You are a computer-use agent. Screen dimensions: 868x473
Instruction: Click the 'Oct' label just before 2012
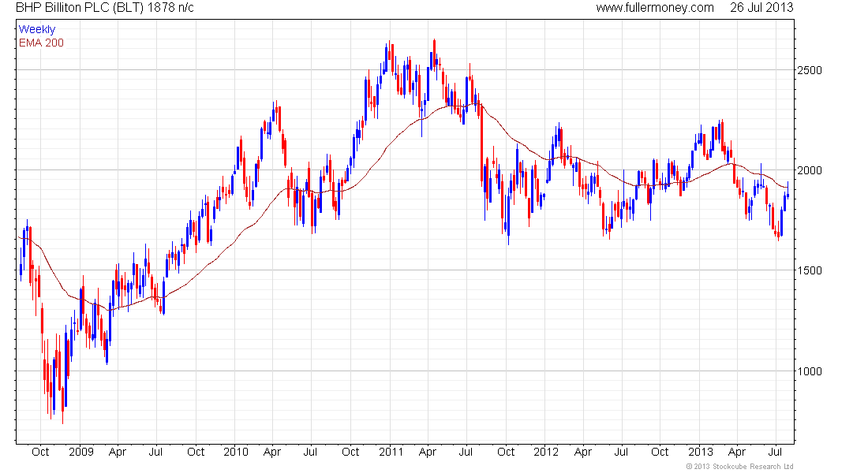click(505, 452)
